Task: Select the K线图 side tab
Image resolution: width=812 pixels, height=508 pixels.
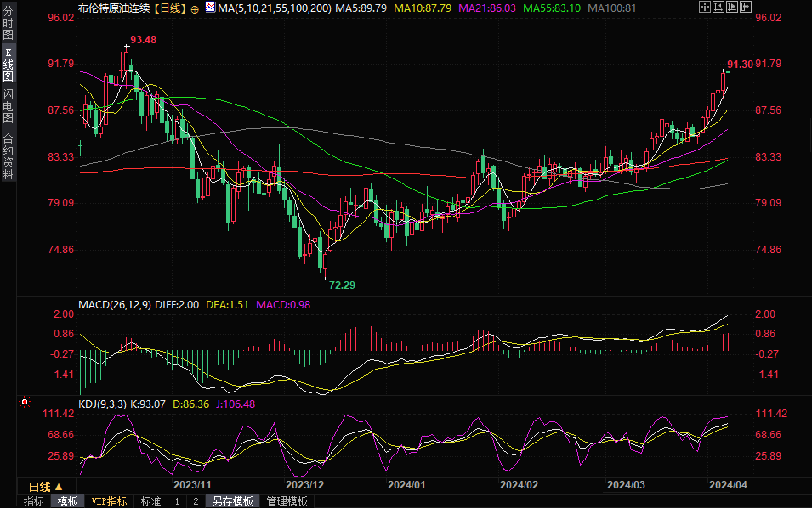Action: click(x=8, y=65)
